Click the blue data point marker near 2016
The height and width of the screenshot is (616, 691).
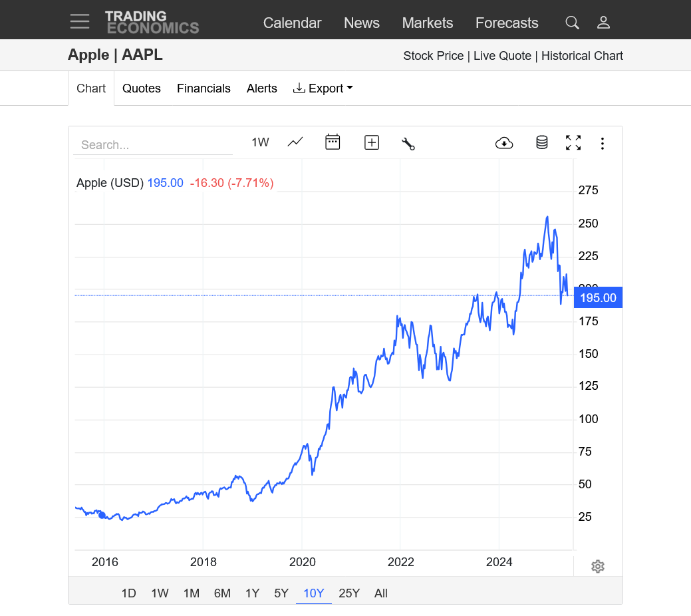[x=102, y=515]
